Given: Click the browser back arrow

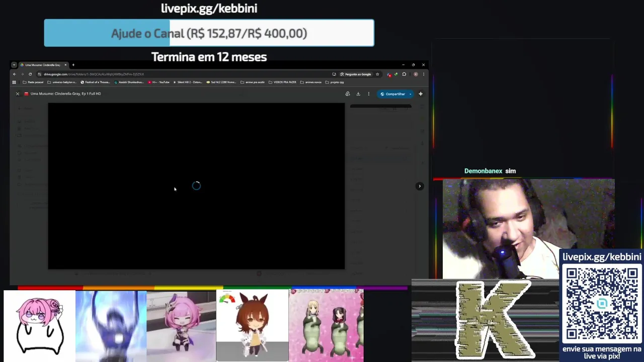Looking at the screenshot, I should point(14,74).
